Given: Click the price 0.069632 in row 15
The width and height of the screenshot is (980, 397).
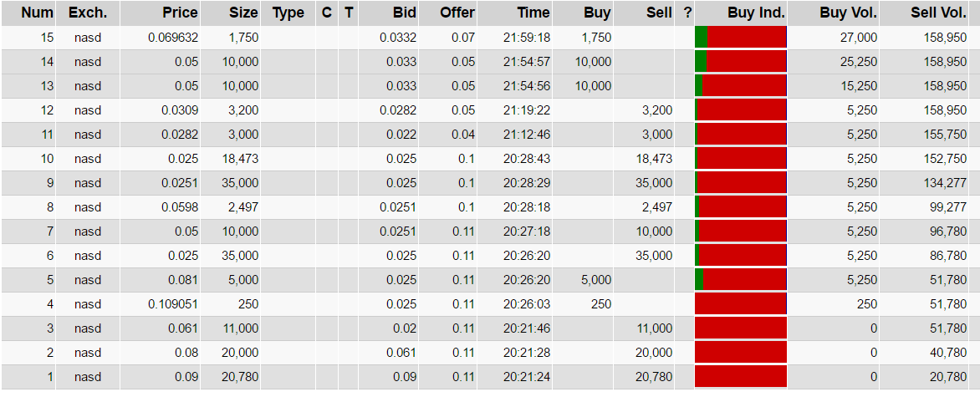Looking at the screenshot, I should (172, 38).
